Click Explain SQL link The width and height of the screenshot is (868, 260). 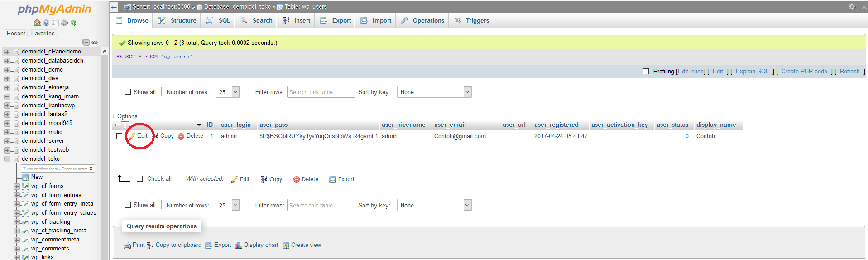[x=752, y=72]
